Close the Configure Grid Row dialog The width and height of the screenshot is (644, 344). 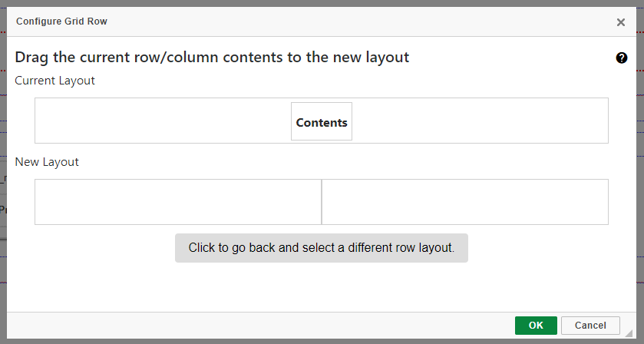(621, 22)
